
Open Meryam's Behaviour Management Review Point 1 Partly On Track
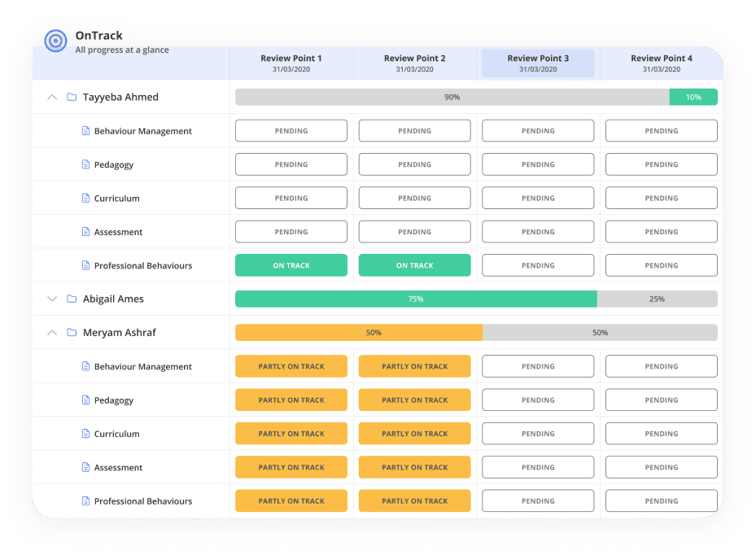point(291,366)
